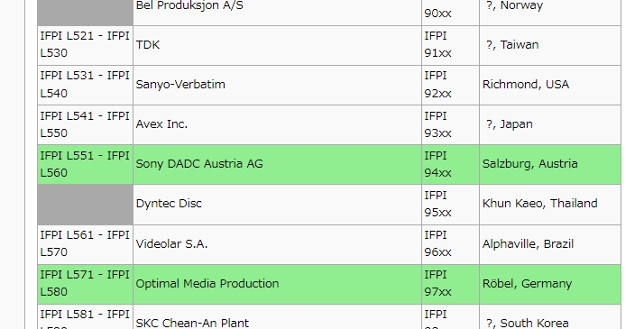644x329 pixels.
Task: Select the Sony DADC Austria AG cell
Action: click(x=277, y=164)
